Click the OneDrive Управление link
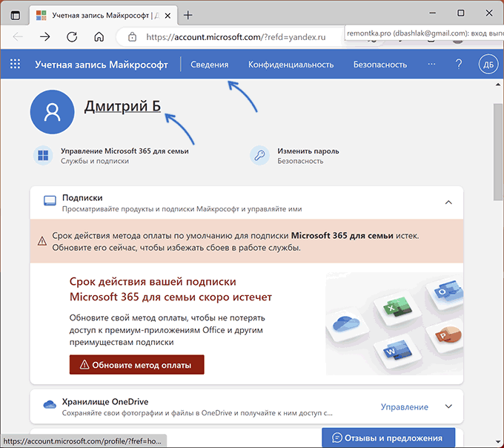The image size is (504, 448). (x=405, y=406)
